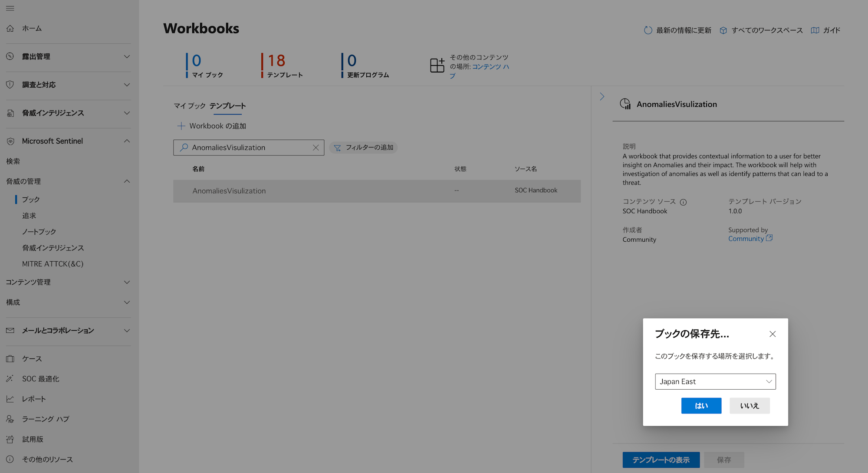Screen dimensions: 868x473
Task: Open ノートブック in the sidebar
Action: (x=39, y=232)
